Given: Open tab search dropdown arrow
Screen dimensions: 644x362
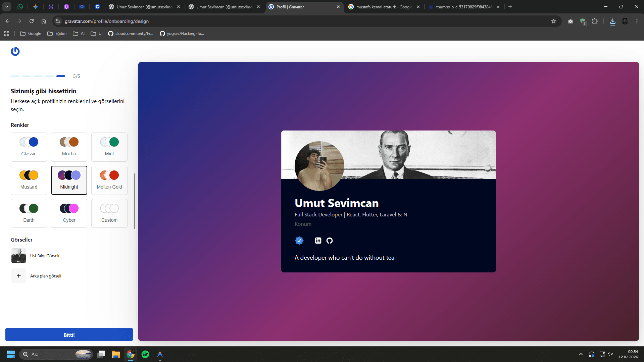Looking at the screenshot, I should (x=7, y=7).
